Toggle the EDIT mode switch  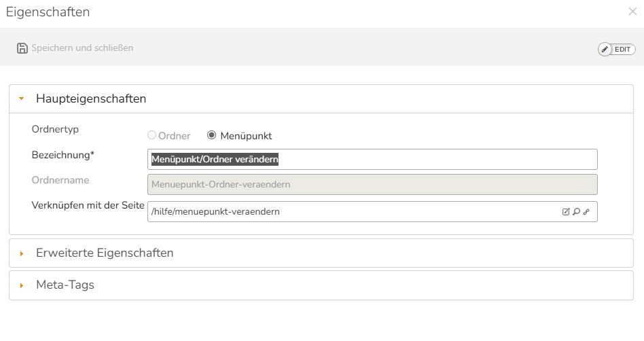(616, 50)
